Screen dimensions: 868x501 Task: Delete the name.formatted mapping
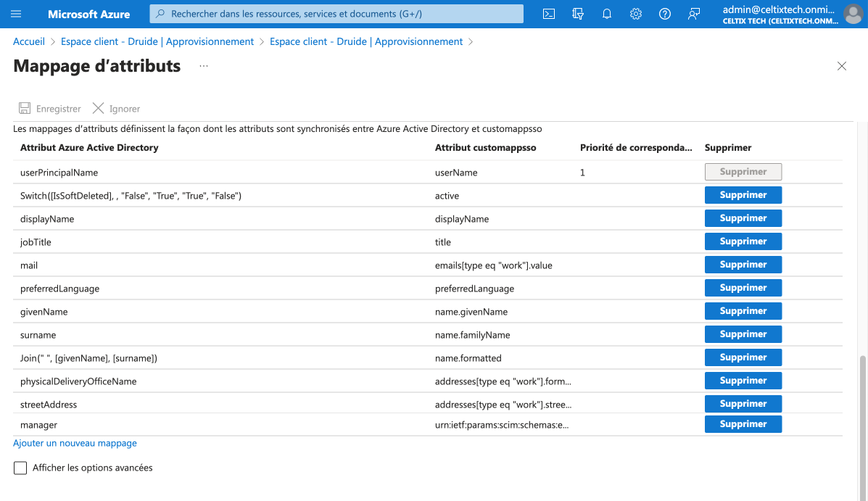point(743,357)
